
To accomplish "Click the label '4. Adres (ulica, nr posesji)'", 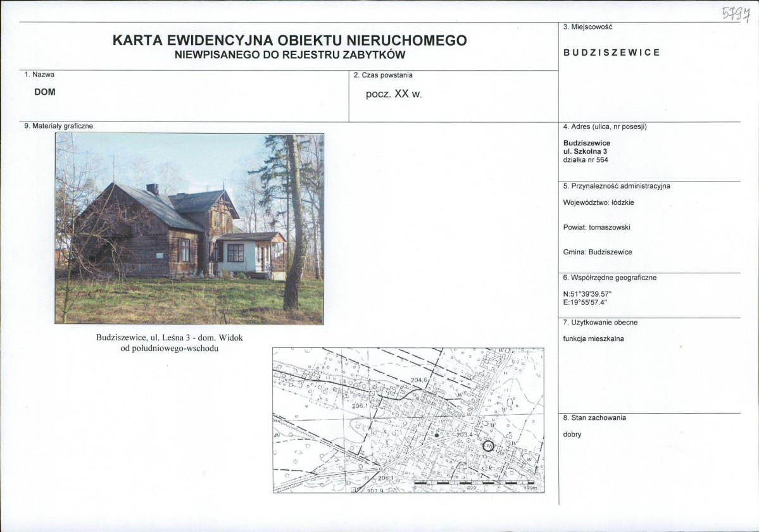I will (x=605, y=127).
